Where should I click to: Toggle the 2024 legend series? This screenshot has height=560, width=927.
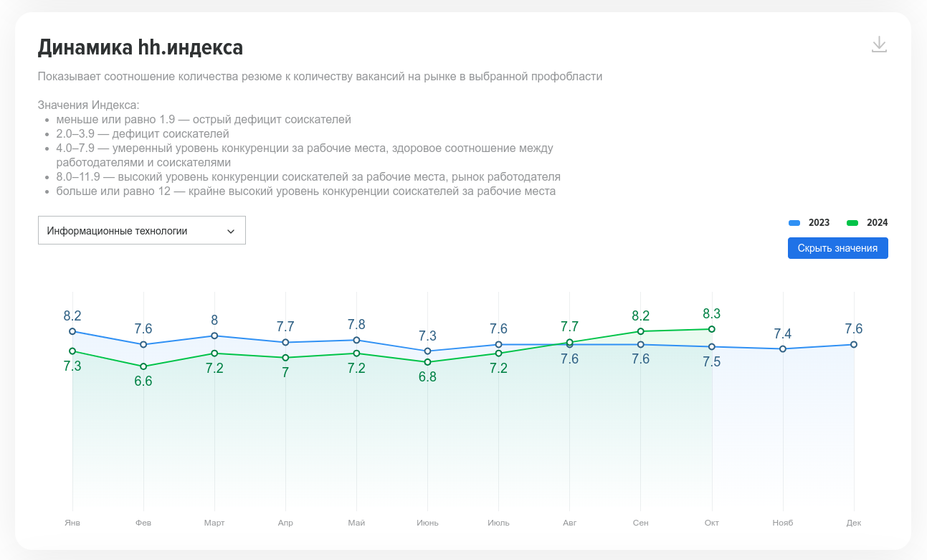[867, 222]
